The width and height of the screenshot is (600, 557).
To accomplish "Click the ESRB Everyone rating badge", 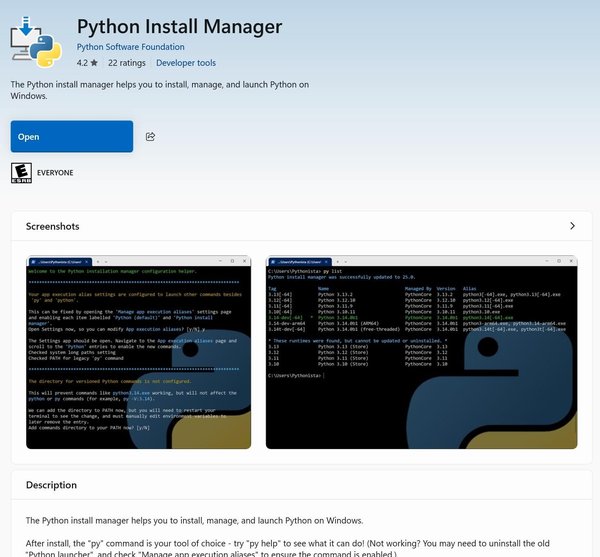I will pyautogui.click(x=21, y=173).
